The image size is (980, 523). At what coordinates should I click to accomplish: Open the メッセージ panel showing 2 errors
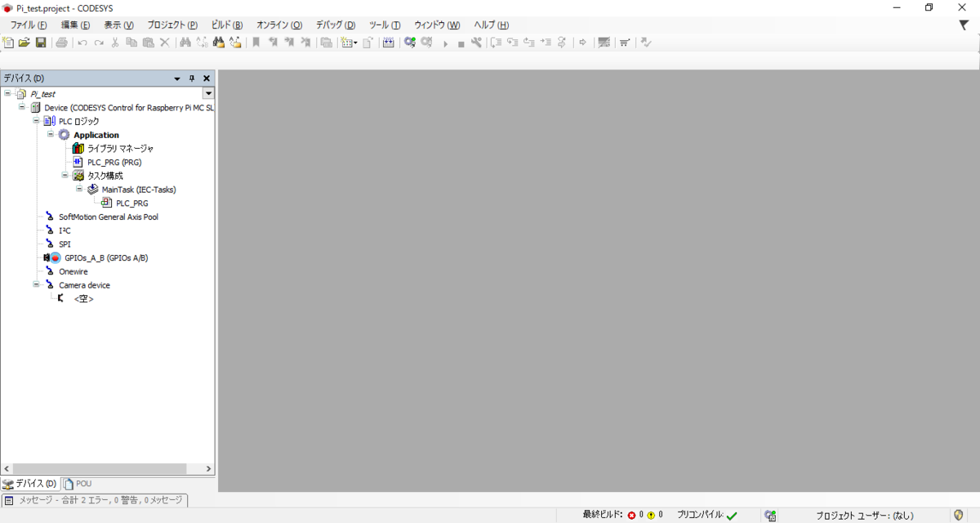tap(94, 500)
